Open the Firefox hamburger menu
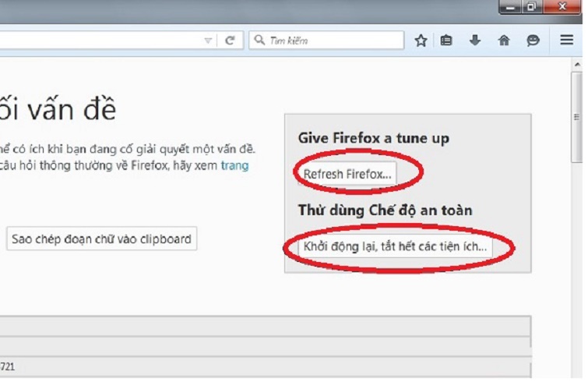588x382 pixels. pyautogui.click(x=567, y=41)
